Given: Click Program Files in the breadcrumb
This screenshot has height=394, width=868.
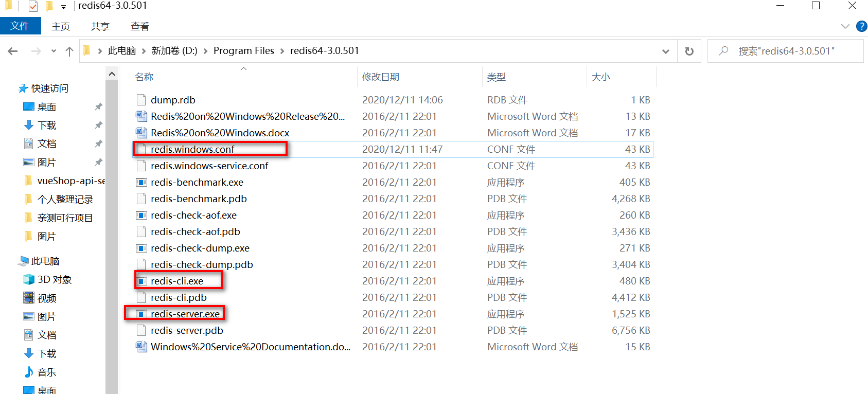Looking at the screenshot, I should point(244,51).
